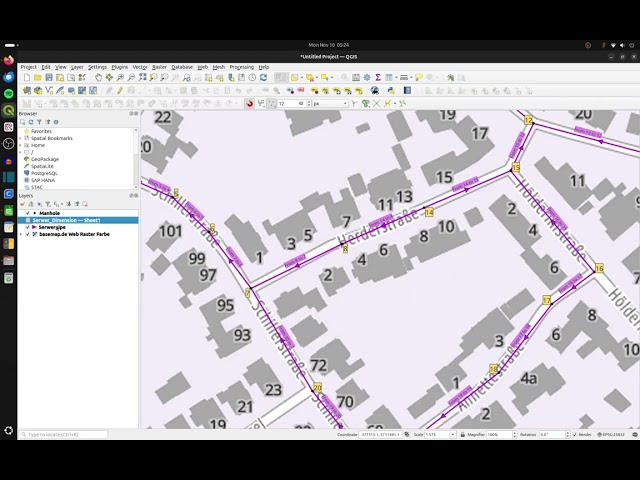Expand the root slash item in Browser
The image size is (640, 480).
21,152
